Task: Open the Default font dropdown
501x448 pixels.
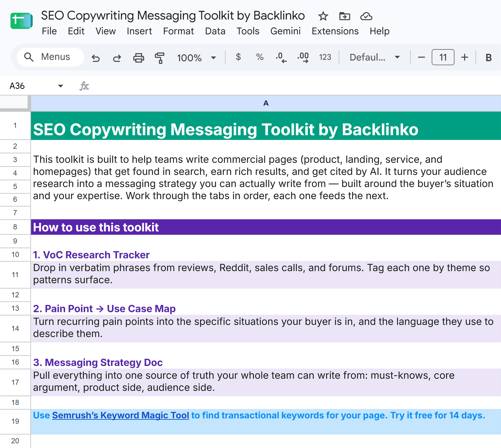Action: click(374, 57)
